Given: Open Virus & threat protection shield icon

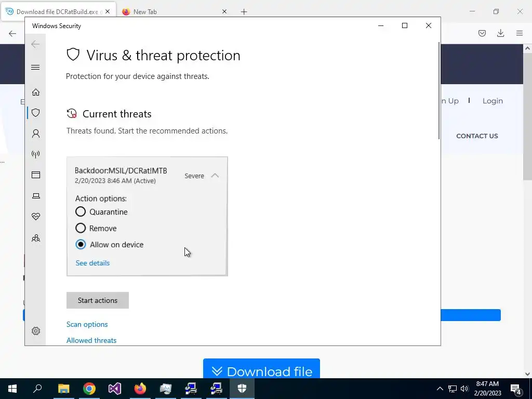Looking at the screenshot, I should click(x=36, y=113).
